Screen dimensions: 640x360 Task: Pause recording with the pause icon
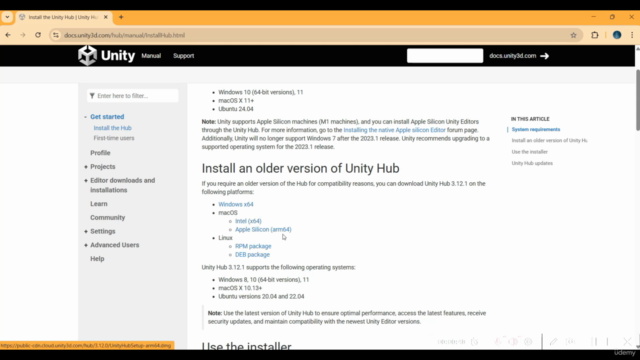594,342
